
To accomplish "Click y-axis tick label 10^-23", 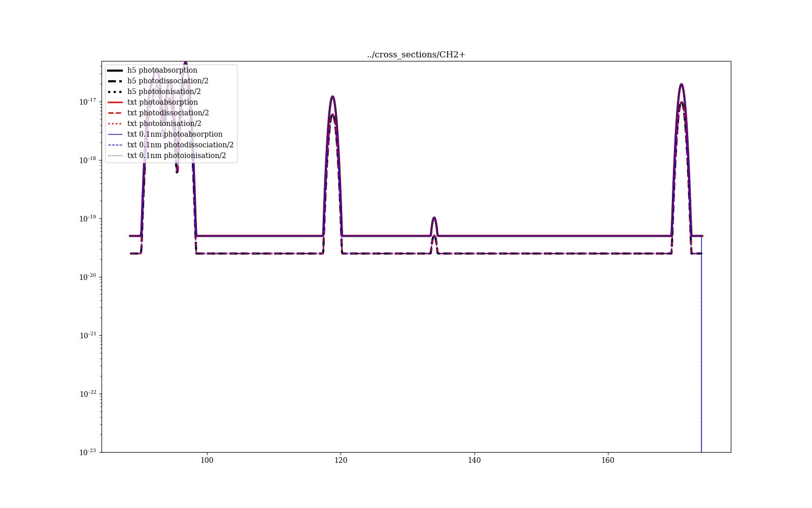I will tap(87, 452).
